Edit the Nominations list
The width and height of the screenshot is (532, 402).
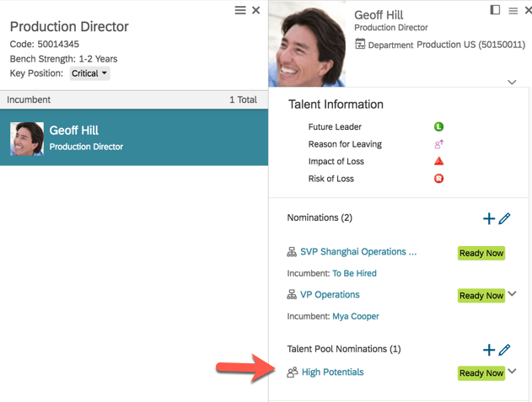pyautogui.click(x=505, y=219)
